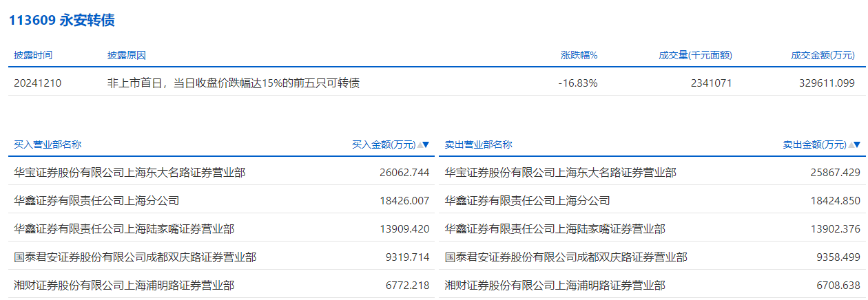The width and height of the screenshot is (868, 300).
Task: Click the 涨跌幅% column header
Action: point(579,55)
